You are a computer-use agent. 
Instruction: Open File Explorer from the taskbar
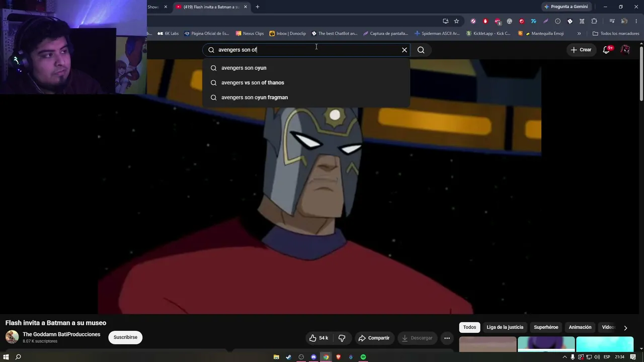point(276,357)
